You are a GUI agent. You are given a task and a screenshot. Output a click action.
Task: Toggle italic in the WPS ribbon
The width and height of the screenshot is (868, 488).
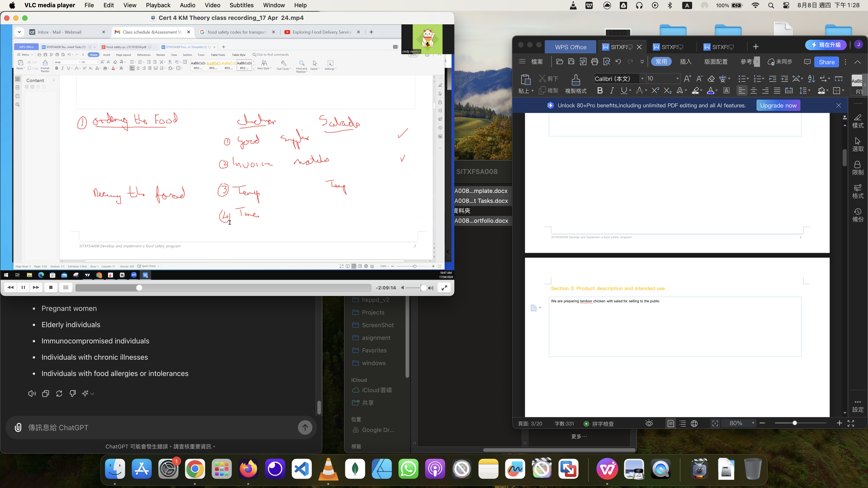click(x=612, y=90)
